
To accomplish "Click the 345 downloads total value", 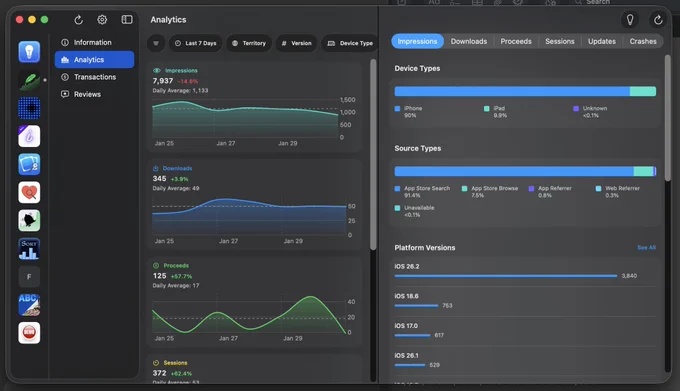I will click(x=159, y=179).
